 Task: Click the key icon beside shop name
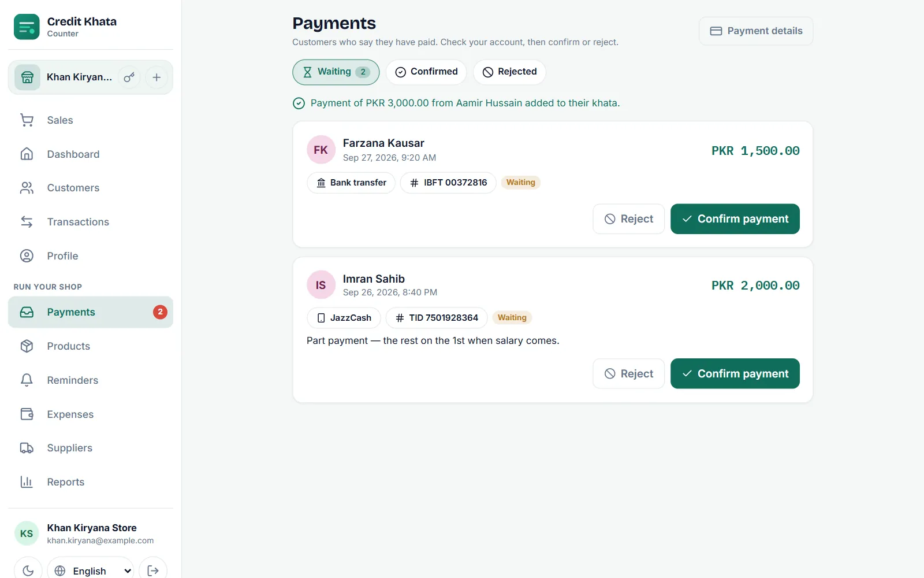[129, 77]
